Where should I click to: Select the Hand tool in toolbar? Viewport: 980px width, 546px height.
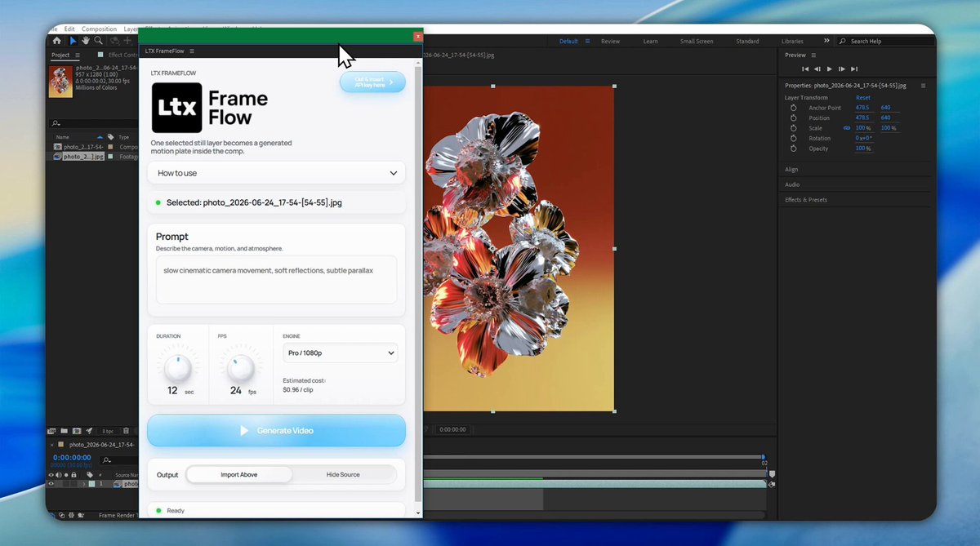86,40
